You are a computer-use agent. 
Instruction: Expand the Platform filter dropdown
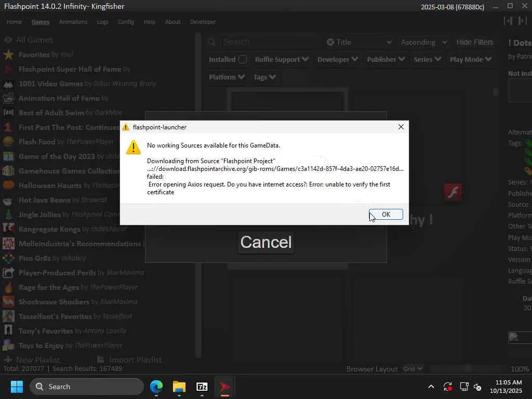227,77
